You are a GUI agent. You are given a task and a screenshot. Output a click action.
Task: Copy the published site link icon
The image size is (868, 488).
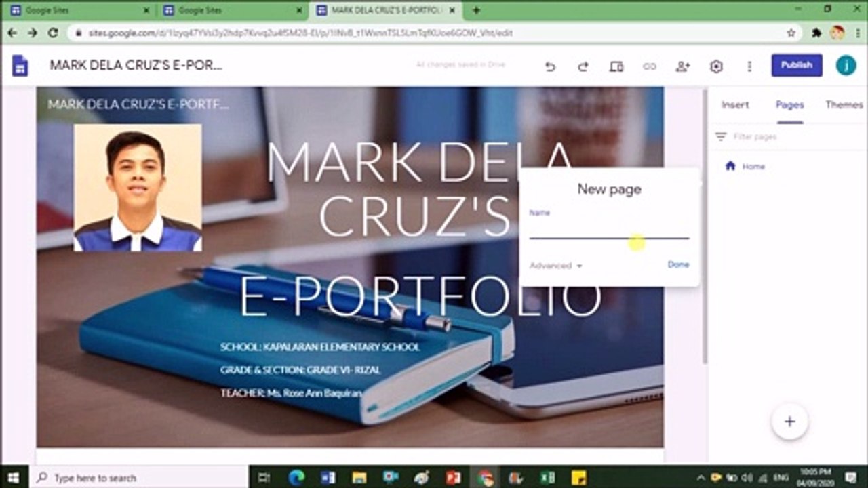coord(650,66)
